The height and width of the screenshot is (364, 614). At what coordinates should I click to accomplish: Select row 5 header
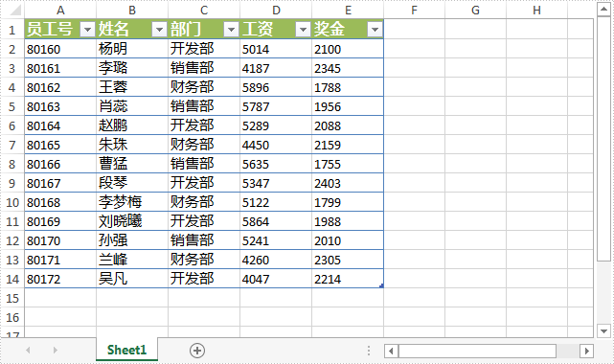12,106
